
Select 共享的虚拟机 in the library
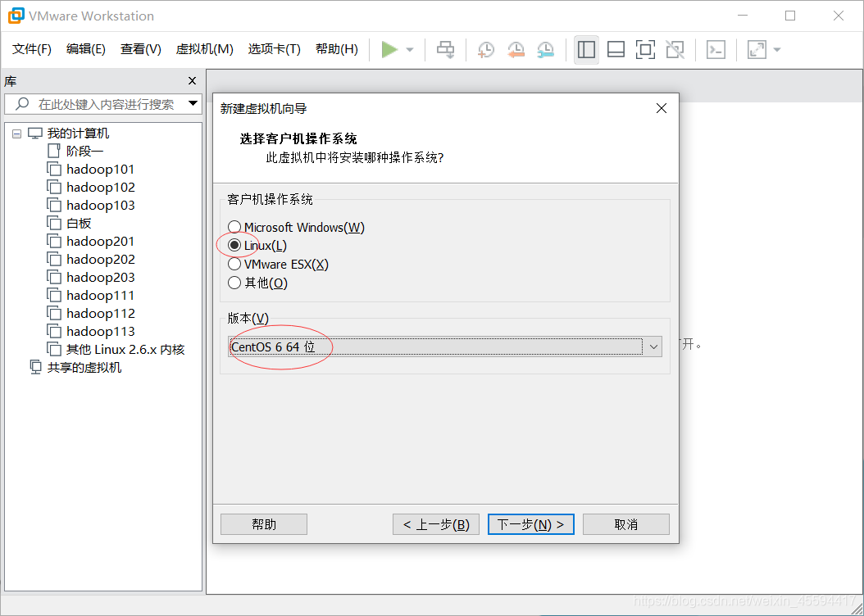pyautogui.click(x=84, y=367)
